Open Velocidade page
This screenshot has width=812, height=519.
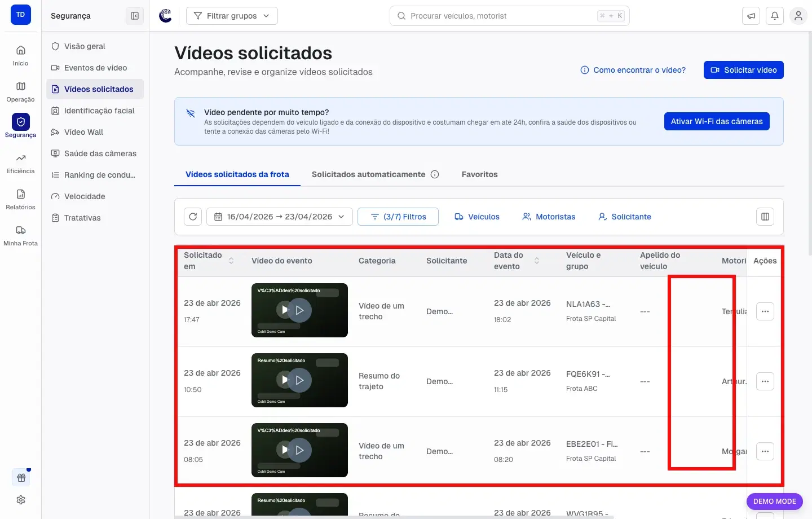coord(95,196)
